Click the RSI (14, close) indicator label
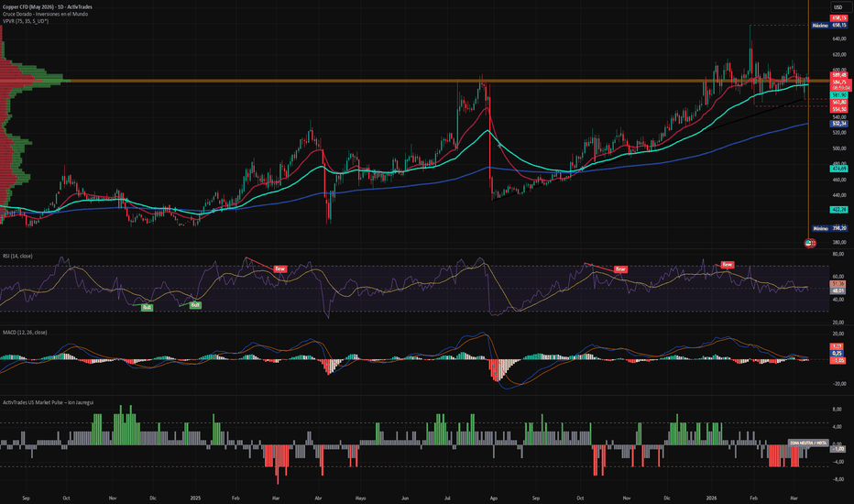Viewport: 854px width, 504px height. [17, 256]
